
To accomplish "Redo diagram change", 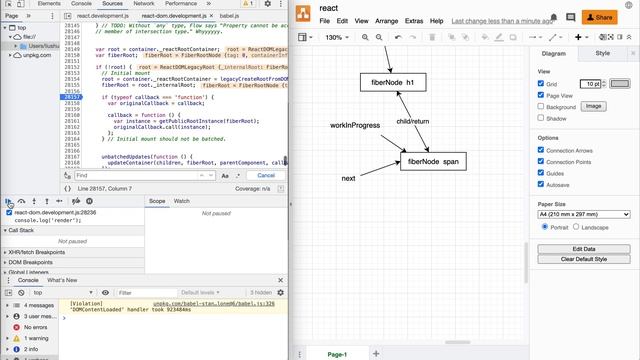I will 413,37.
